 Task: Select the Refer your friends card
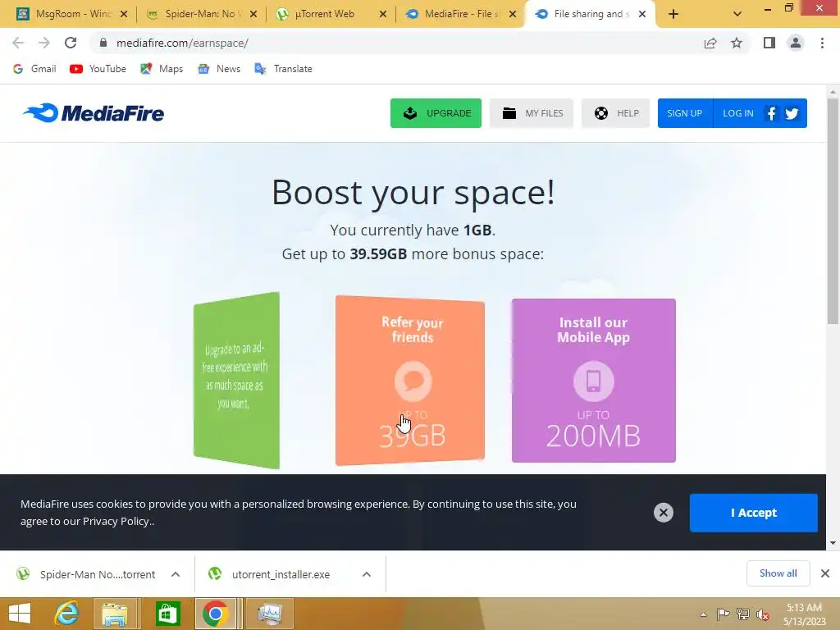click(410, 381)
